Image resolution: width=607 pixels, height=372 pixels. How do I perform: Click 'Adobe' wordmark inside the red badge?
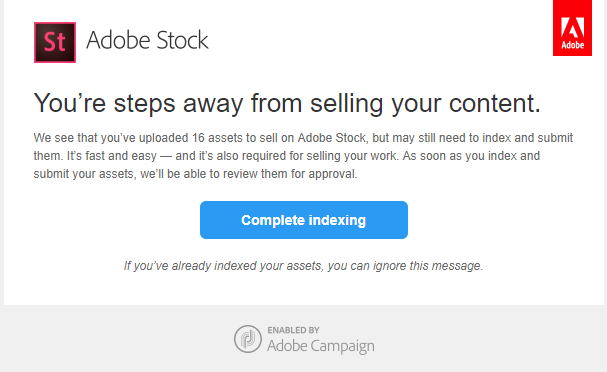tap(573, 45)
